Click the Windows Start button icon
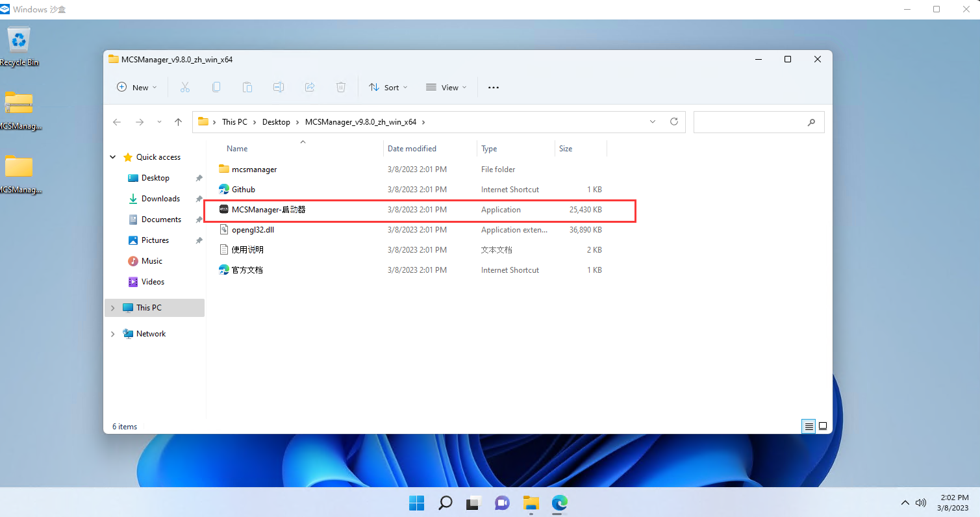This screenshot has width=980, height=517. (x=416, y=503)
